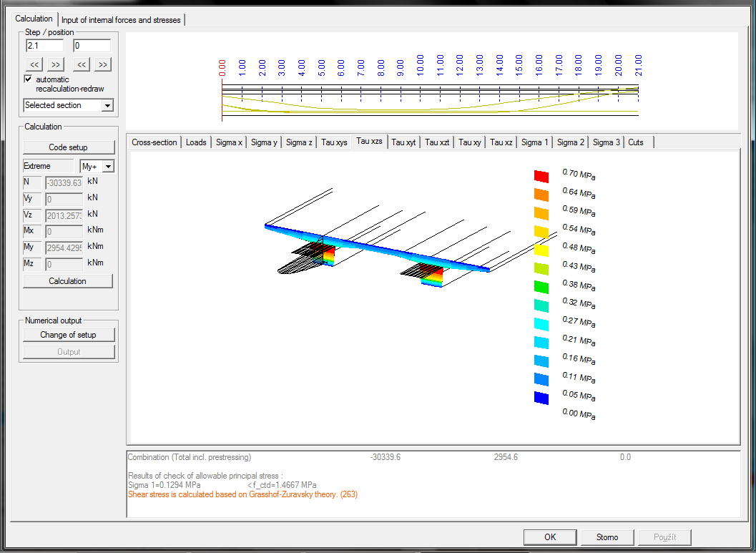Screen dimensions: 756x553
Task: Click the step input field showing 2.1
Action: (44, 46)
